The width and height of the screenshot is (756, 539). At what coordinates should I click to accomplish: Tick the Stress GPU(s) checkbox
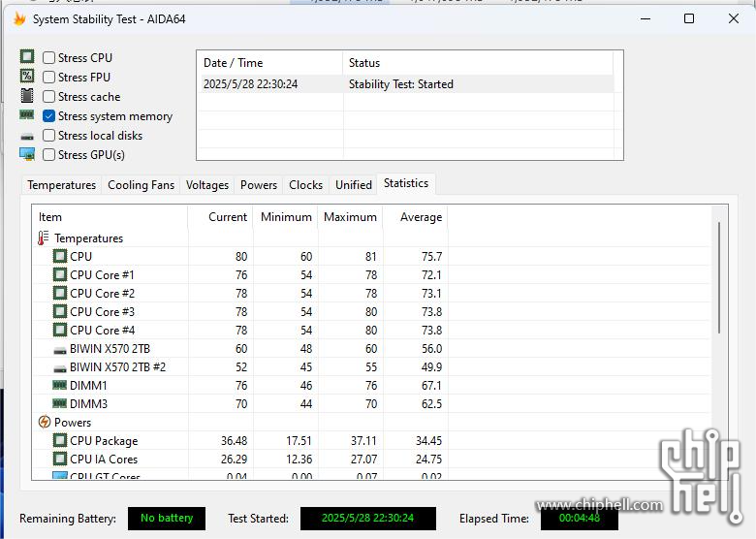tap(48, 155)
